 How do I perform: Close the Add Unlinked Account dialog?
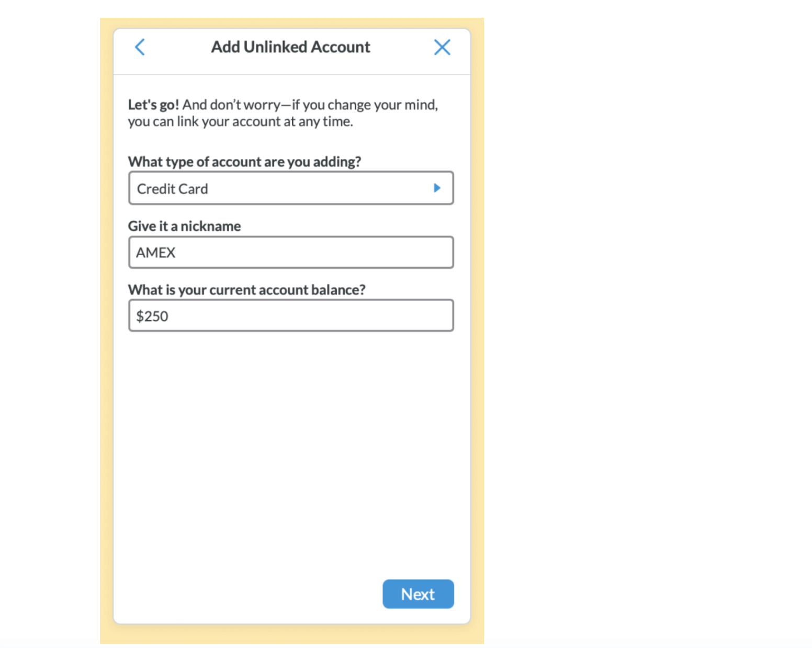click(x=442, y=47)
